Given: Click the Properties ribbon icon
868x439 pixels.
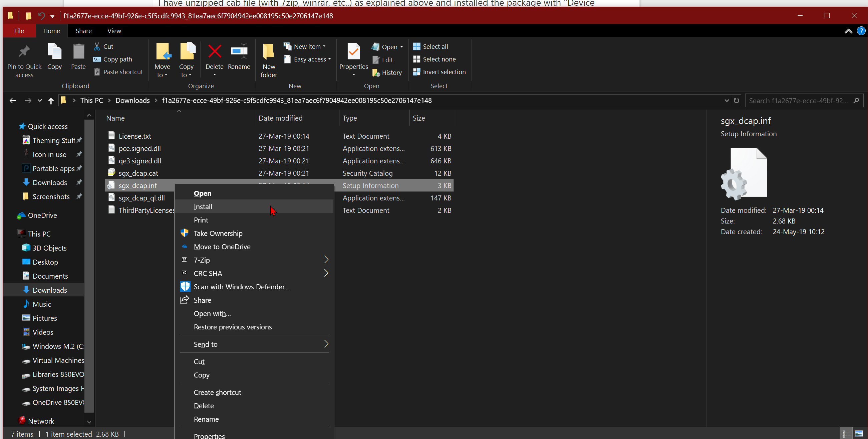Looking at the screenshot, I should click(x=353, y=51).
